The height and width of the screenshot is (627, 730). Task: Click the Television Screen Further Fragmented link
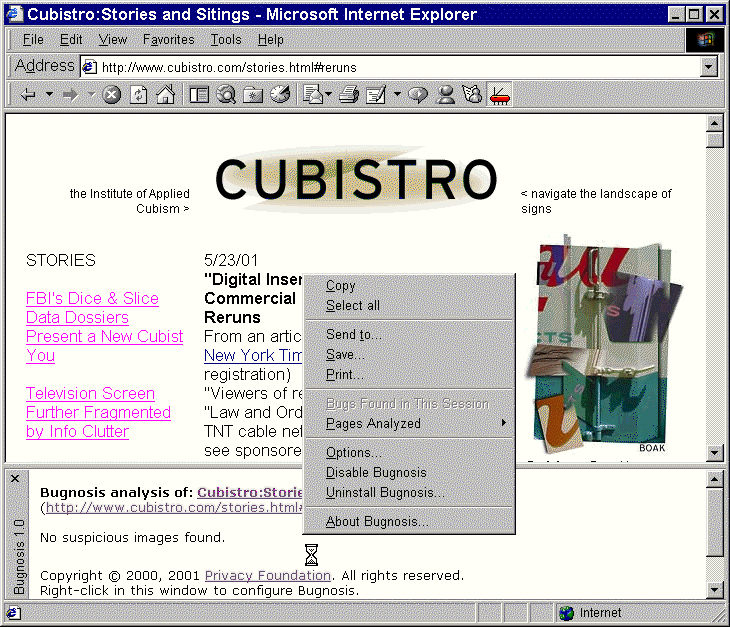[x=90, y=393]
